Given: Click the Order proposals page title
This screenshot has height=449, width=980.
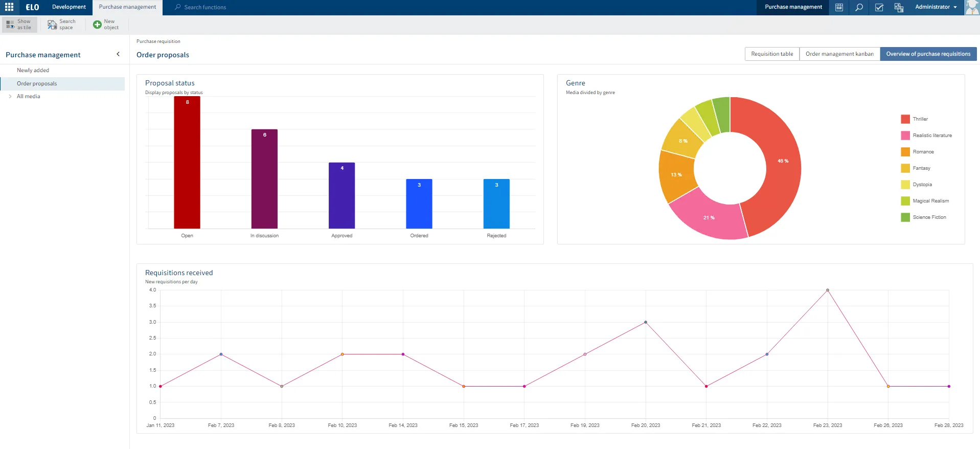Looking at the screenshot, I should pyautogui.click(x=163, y=55).
